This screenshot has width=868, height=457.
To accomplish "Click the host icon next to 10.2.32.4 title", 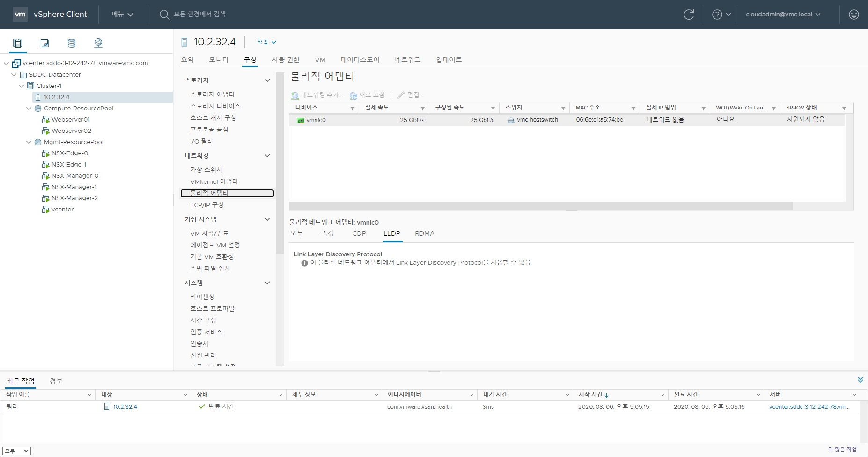I will pos(184,42).
